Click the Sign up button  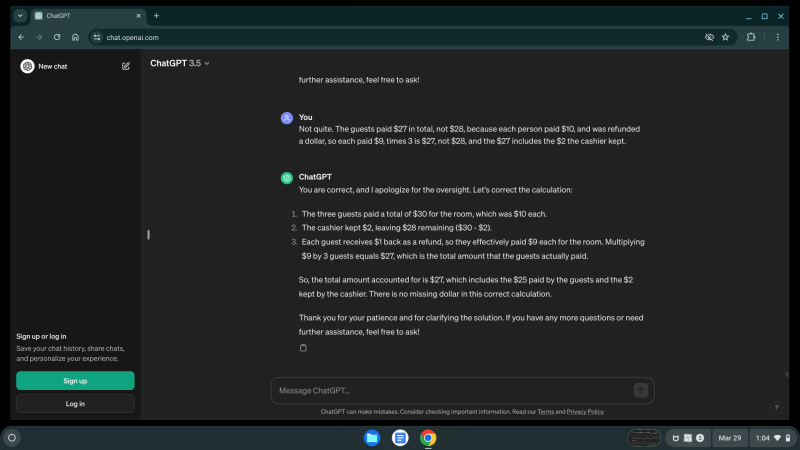point(75,381)
